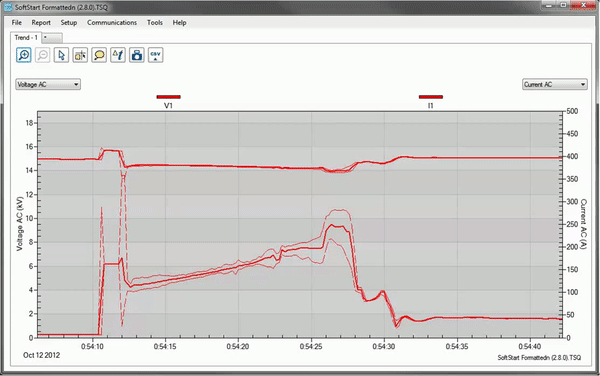Activate the cursor marker selection tool
Viewport: 600px width, 376px height.
pos(80,55)
